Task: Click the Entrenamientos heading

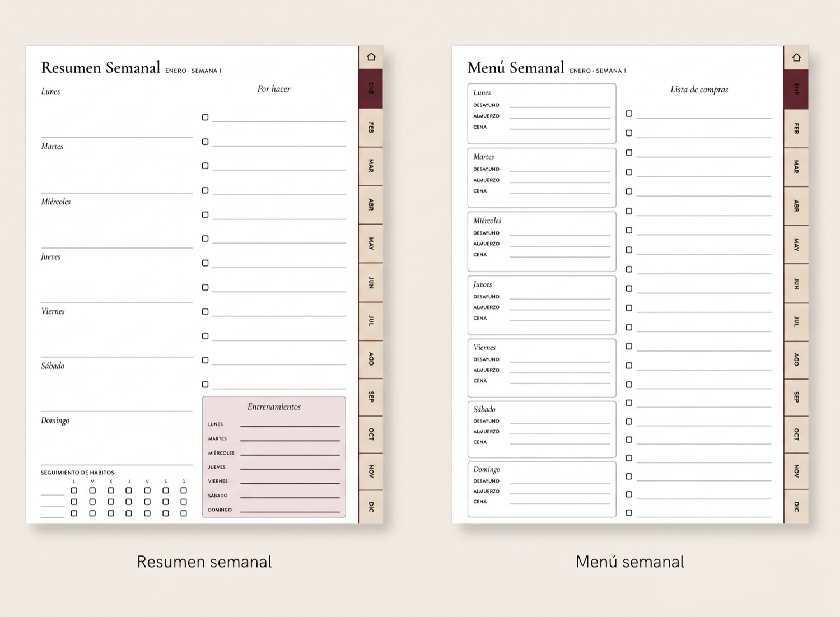Action: 274,407
